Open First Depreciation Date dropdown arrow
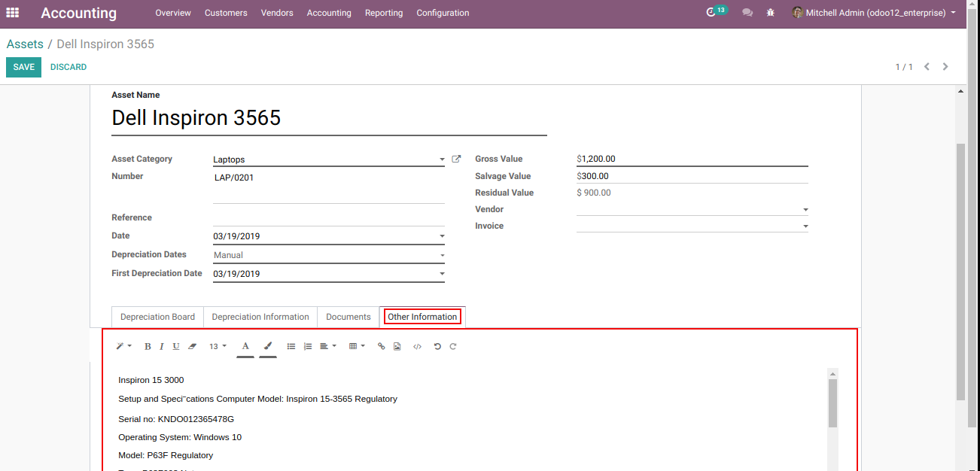The image size is (980, 471). [442, 274]
